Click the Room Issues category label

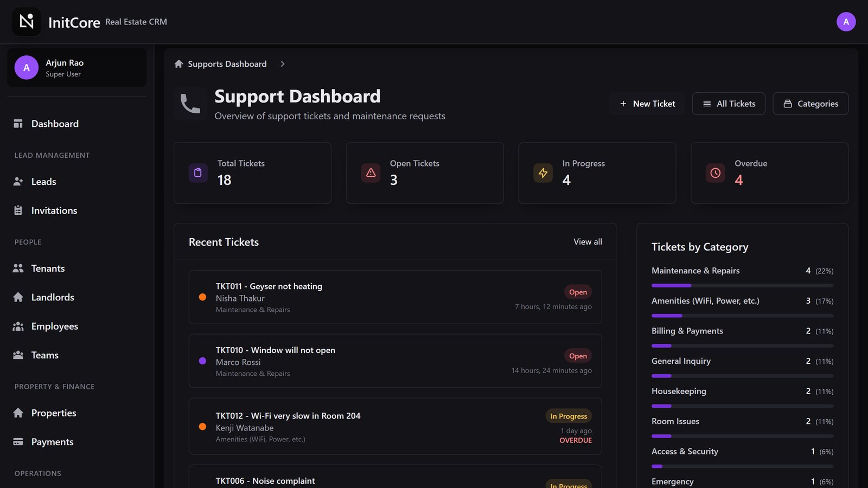pyautogui.click(x=675, y=421)
